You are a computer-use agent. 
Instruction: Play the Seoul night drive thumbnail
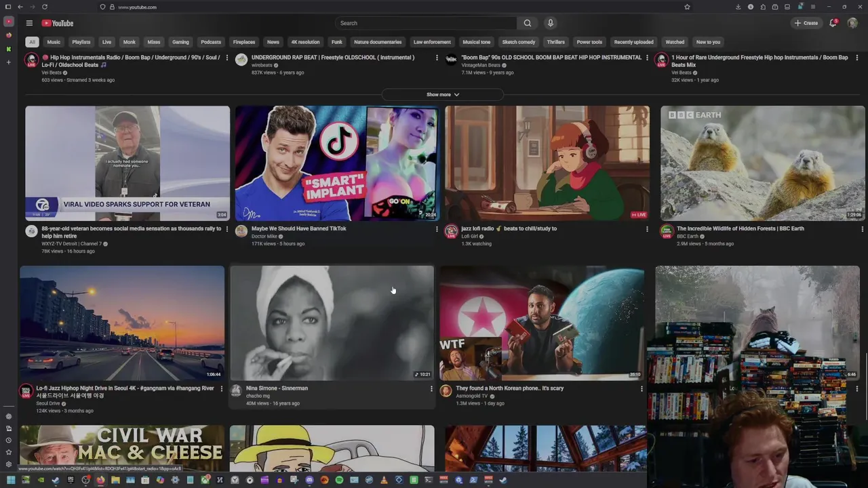point(122,323)
